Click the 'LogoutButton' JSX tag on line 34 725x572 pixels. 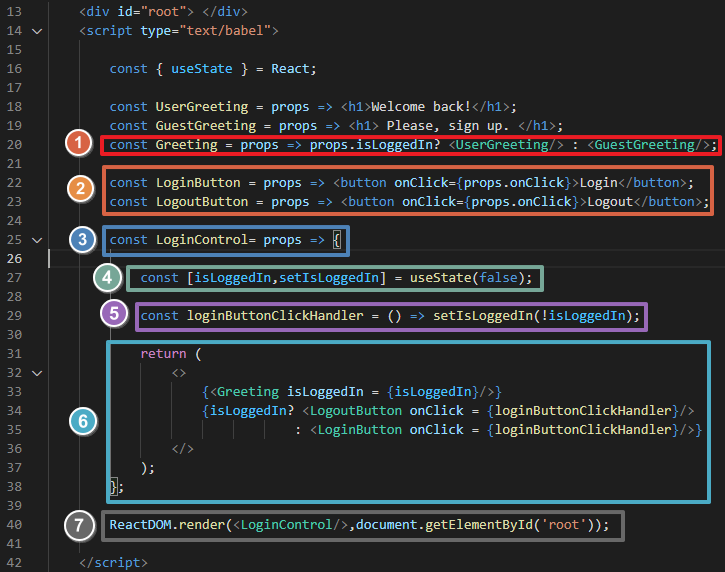pyautogui.click(x=356, y=411)
